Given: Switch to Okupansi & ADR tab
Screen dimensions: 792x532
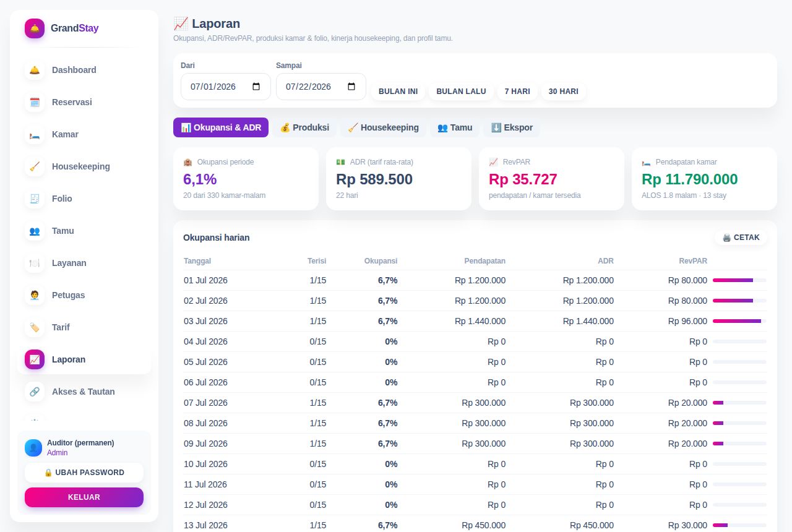Looking at the screenshot, I should tap(221, 127).
